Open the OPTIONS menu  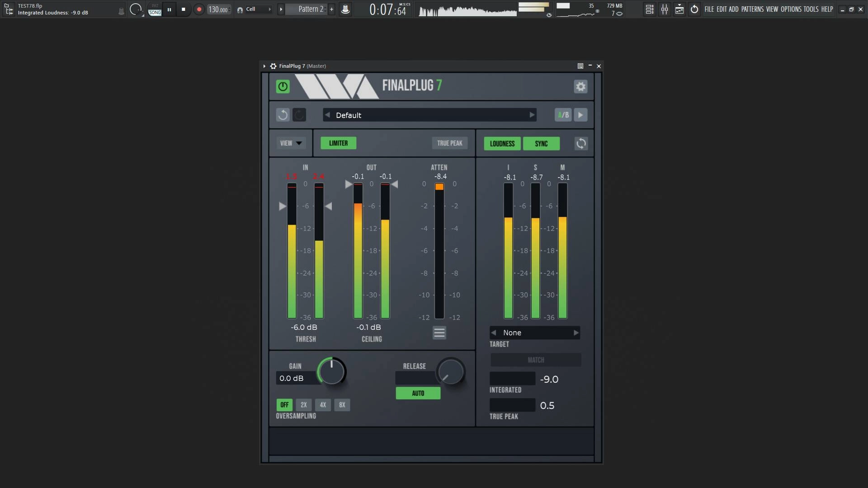point(791,9)
